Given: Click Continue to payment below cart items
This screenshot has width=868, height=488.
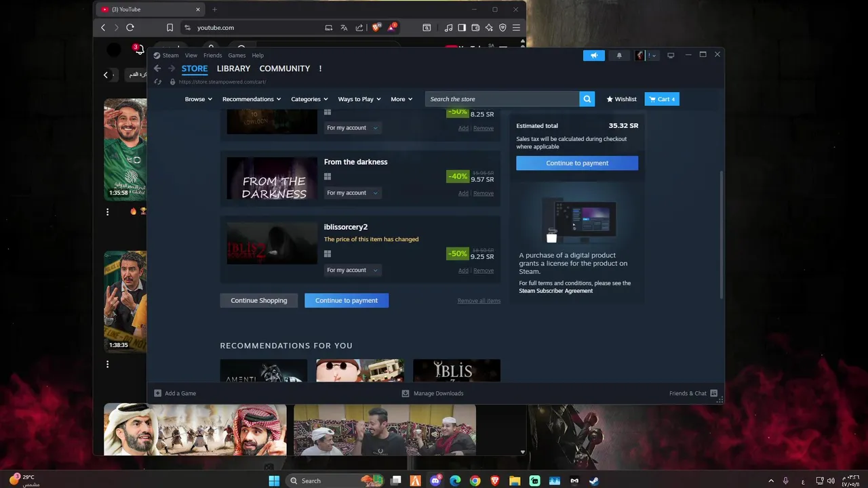Looking at the screenshot, I should [x=347, y=300].
